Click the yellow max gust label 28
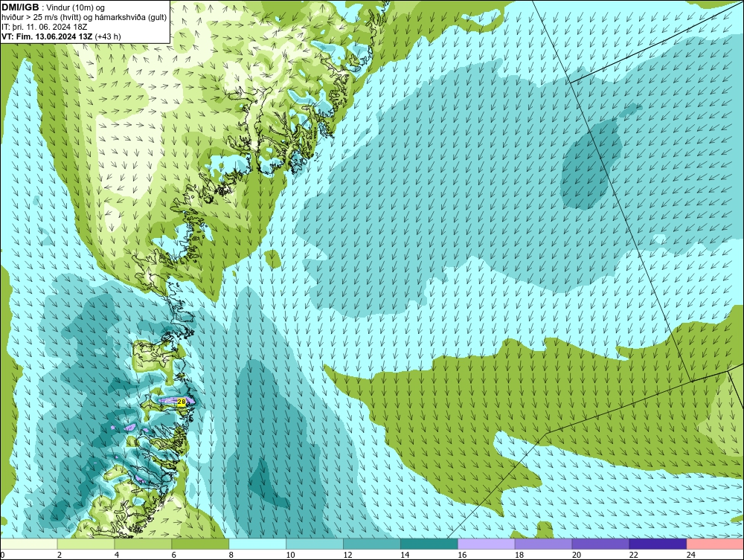Screen dimensions: 744x560 click(x=182, y=402)
